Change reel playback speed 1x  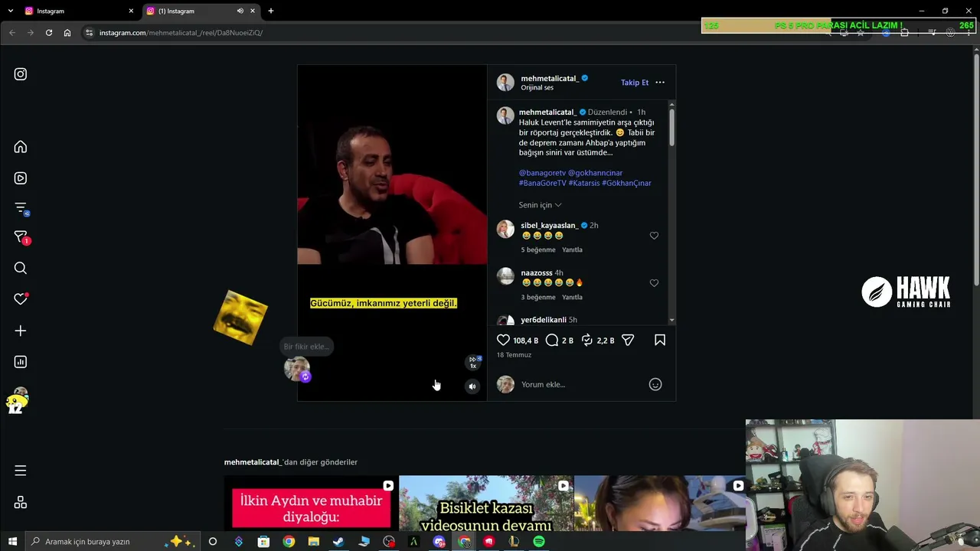(474, 363)
